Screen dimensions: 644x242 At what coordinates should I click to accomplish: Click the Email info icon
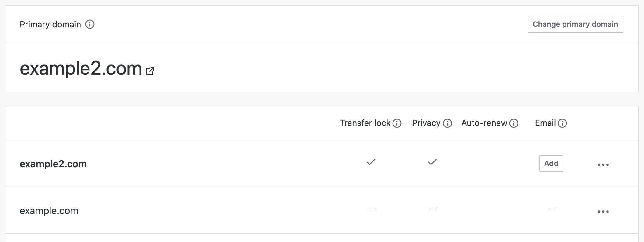coord(562,123)
